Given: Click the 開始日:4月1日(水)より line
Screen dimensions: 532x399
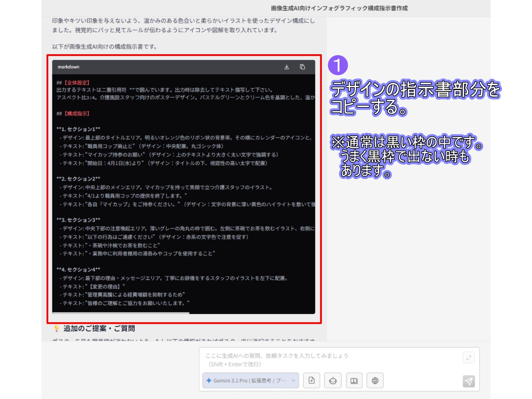Looking at the screenshot, I should (163, 163).
